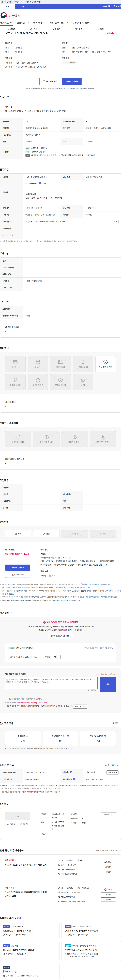Screen dimensions: 121x980
Task: Click 관심정보 등록 heart button
Action: pyautogui.click(x=50, y=81)
